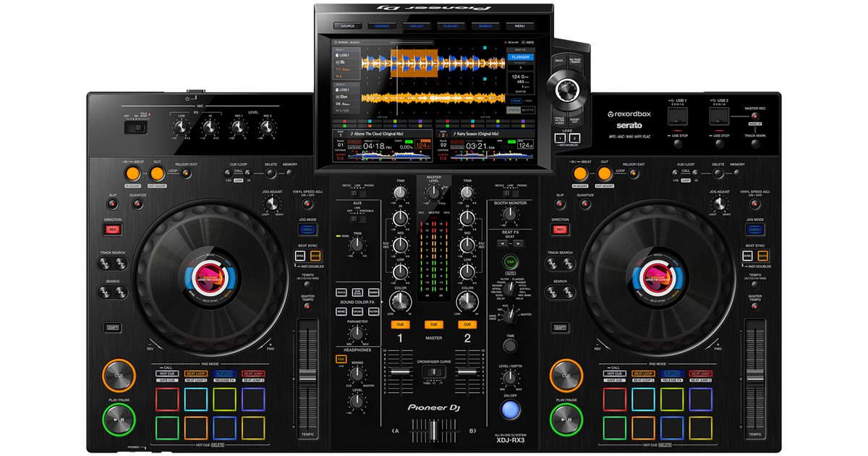This screenshot has width=868, height=456.
Task: Select BEAT LOOP pad mode on left deck
Action: [196, 373]
